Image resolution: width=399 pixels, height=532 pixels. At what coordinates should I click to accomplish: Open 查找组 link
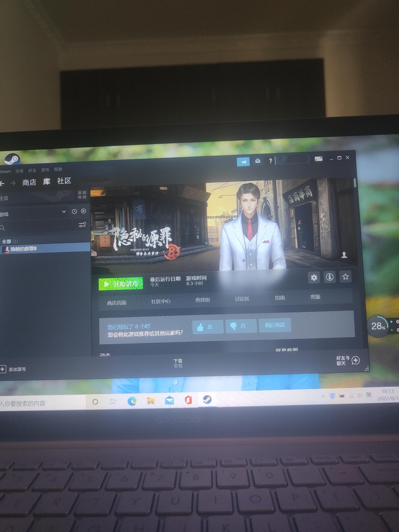click(202, 300)
